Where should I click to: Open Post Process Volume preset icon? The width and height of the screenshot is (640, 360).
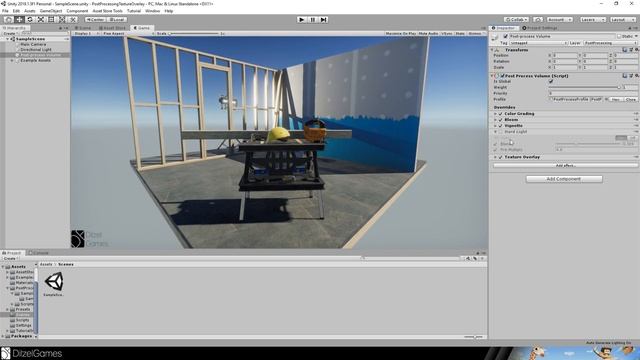pos(631,76)
